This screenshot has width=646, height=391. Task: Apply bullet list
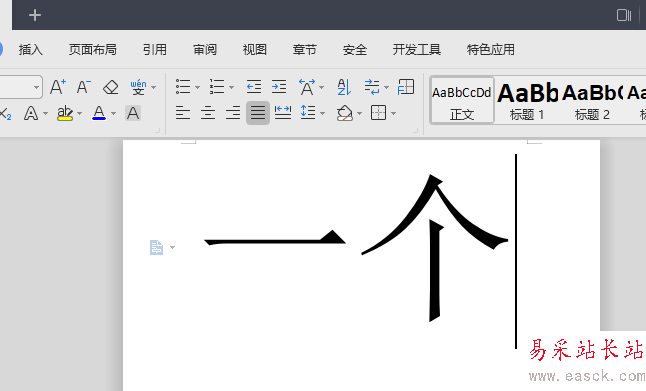point(183,87)
